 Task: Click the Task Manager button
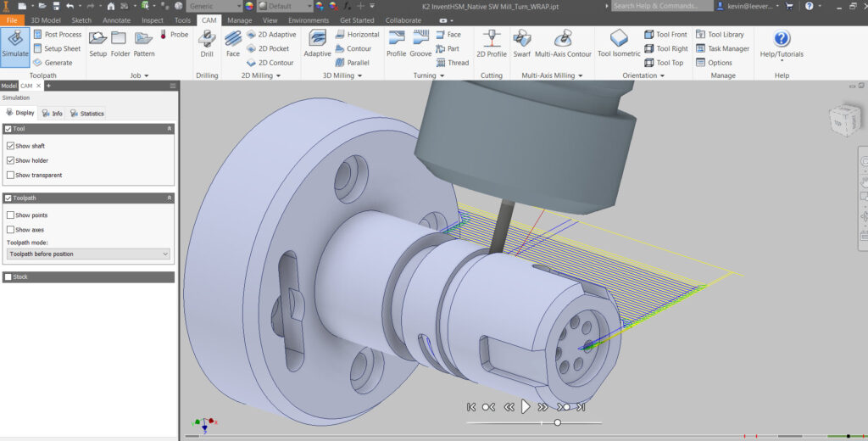pyautogui.click(x=722, y=48)
